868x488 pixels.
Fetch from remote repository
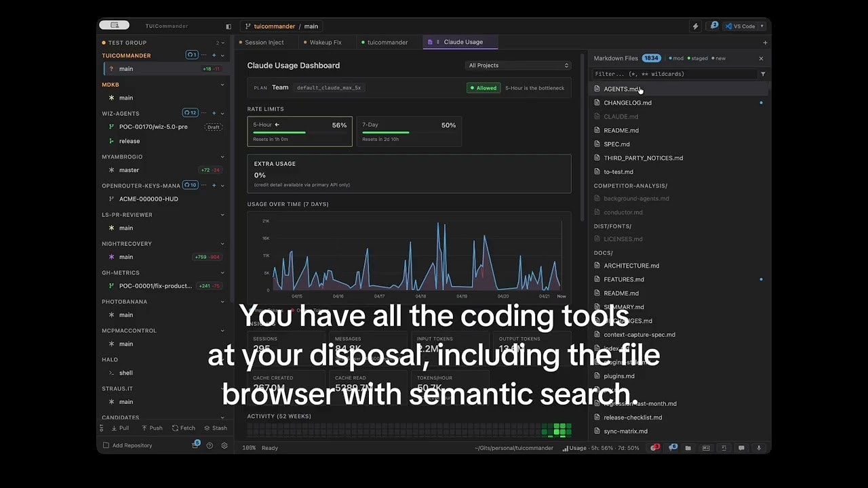[184, 428]
